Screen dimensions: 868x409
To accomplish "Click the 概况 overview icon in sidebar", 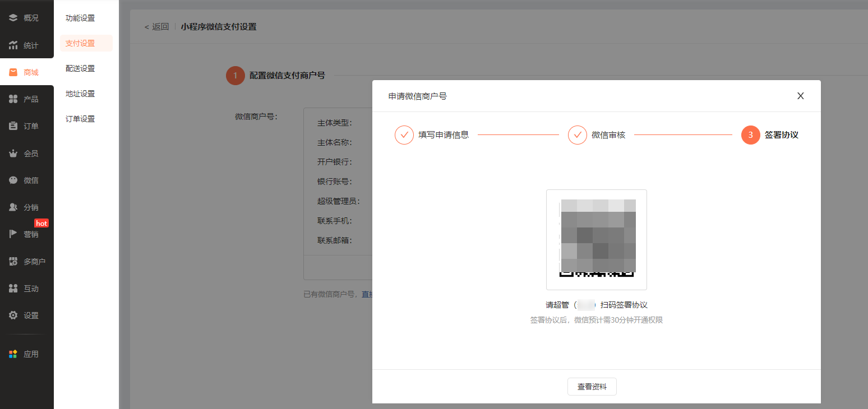I will coord(13,18).
